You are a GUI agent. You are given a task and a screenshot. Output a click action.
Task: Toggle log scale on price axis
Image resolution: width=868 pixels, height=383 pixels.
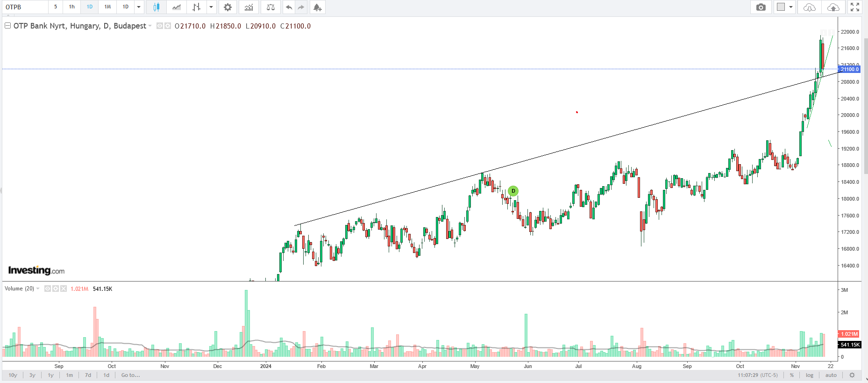click(810, 375)
